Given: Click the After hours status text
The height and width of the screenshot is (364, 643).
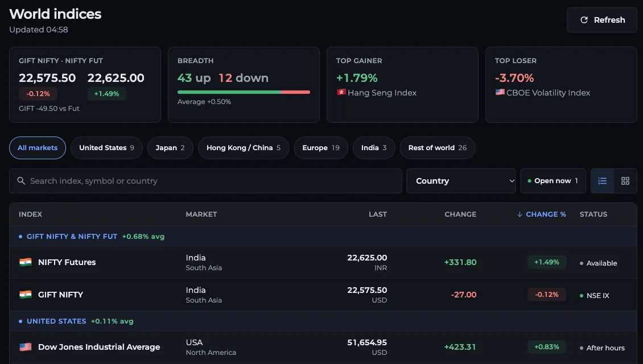Looking at the screenshot, I should click(605, 348).
